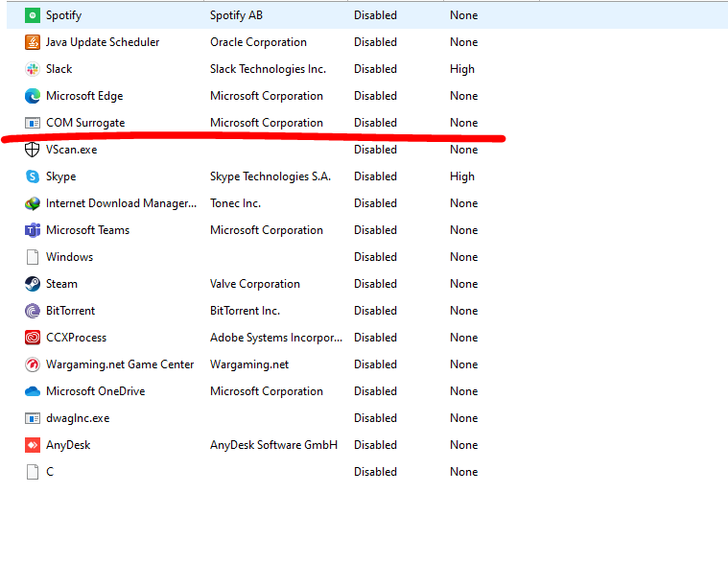Click the Steam icon
The height and width of the screenshot is (587, 728).
[32, 284]
